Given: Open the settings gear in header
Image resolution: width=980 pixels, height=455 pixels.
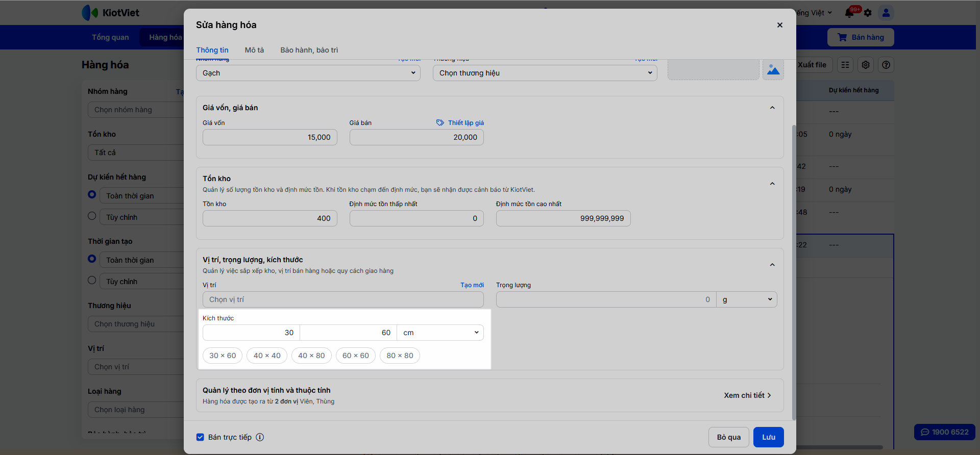Looking at the screenshot, I should [868, 13].
